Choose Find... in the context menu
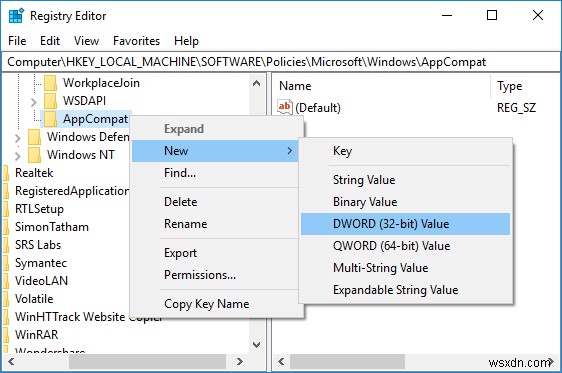Viewport: 562px width, 373px height. pos(215,173)
